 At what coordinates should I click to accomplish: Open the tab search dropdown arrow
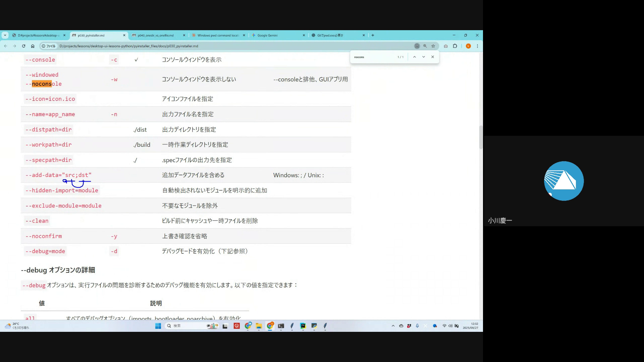5,35
